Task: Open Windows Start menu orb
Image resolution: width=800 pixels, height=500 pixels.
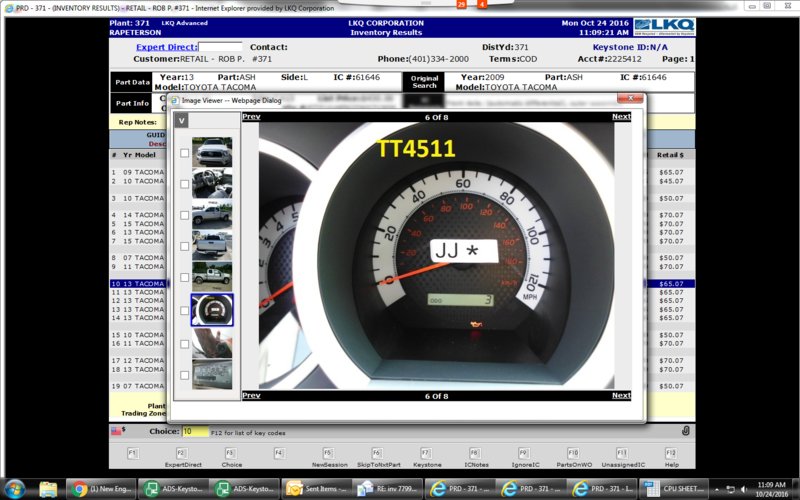Action: click(15, 489)
